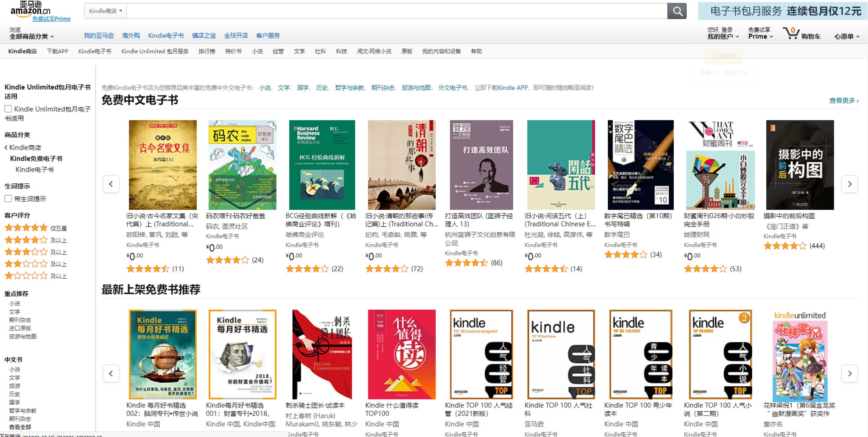Filter by two stars and up
The image size is (868, 437).
[x=36, y=264]
